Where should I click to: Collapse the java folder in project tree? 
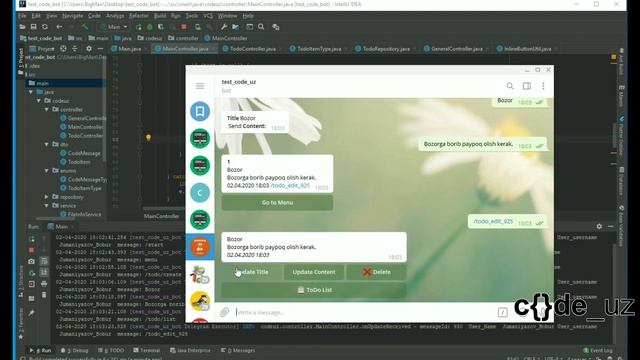pos(31,92)
